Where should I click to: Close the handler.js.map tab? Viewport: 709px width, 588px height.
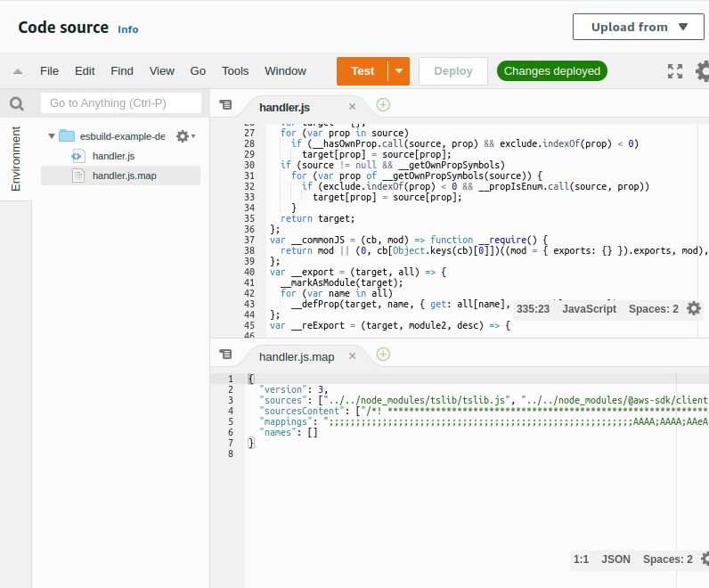pos(352,356)
